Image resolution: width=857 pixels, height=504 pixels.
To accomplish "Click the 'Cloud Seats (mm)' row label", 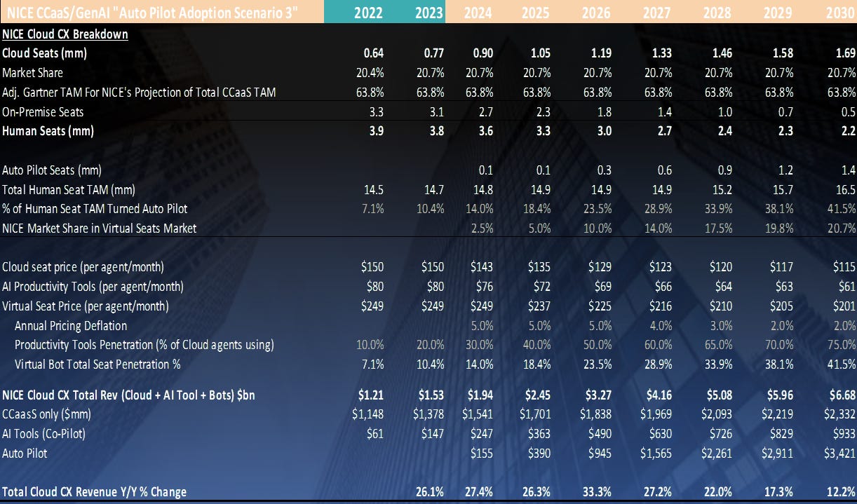I will [x=44, y=53].
